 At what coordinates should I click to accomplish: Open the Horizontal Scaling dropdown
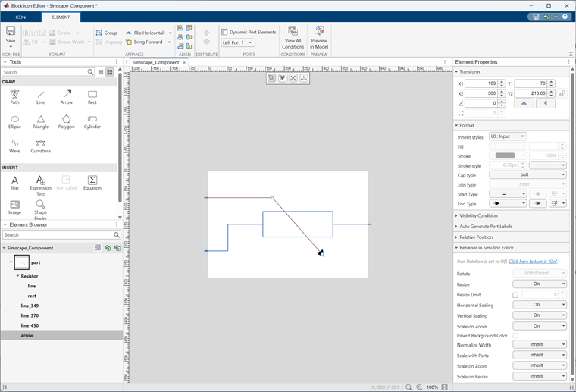[540, 305]
